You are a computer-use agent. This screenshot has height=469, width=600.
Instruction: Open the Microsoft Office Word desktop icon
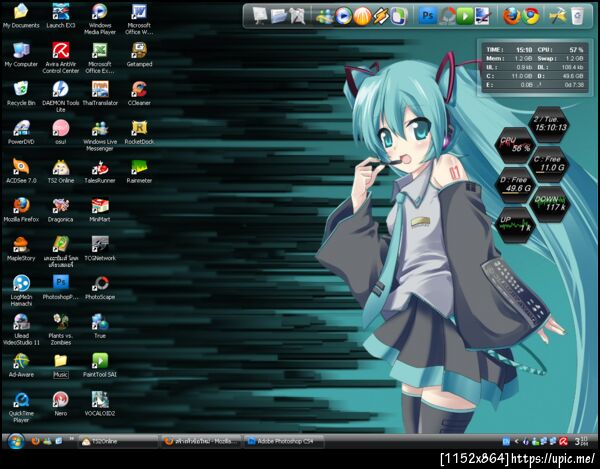139,19
